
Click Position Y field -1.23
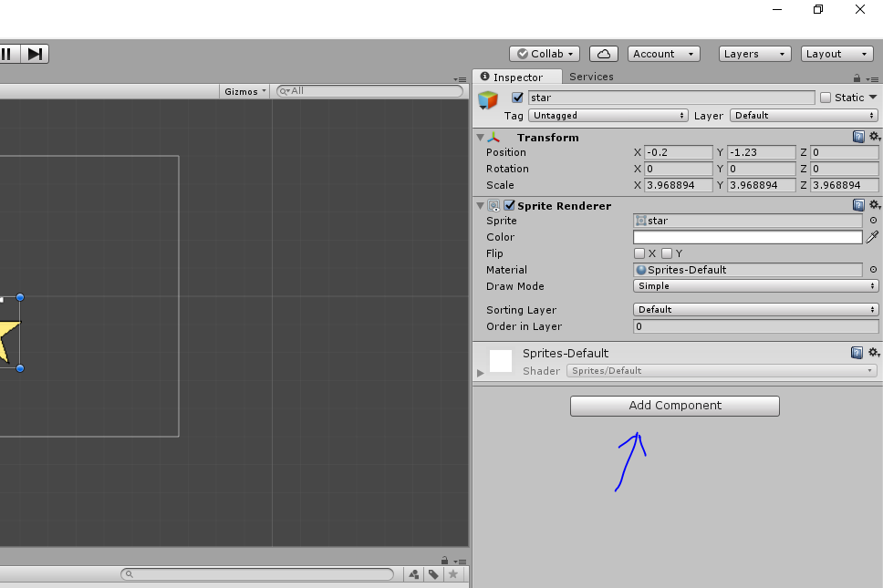coord(762,152)
